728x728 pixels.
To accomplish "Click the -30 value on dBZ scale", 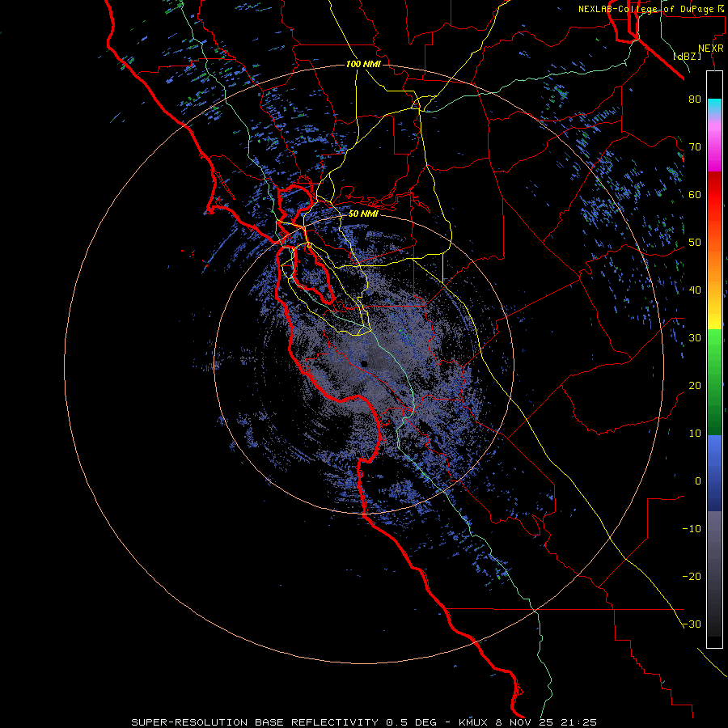I will point(692,624).
